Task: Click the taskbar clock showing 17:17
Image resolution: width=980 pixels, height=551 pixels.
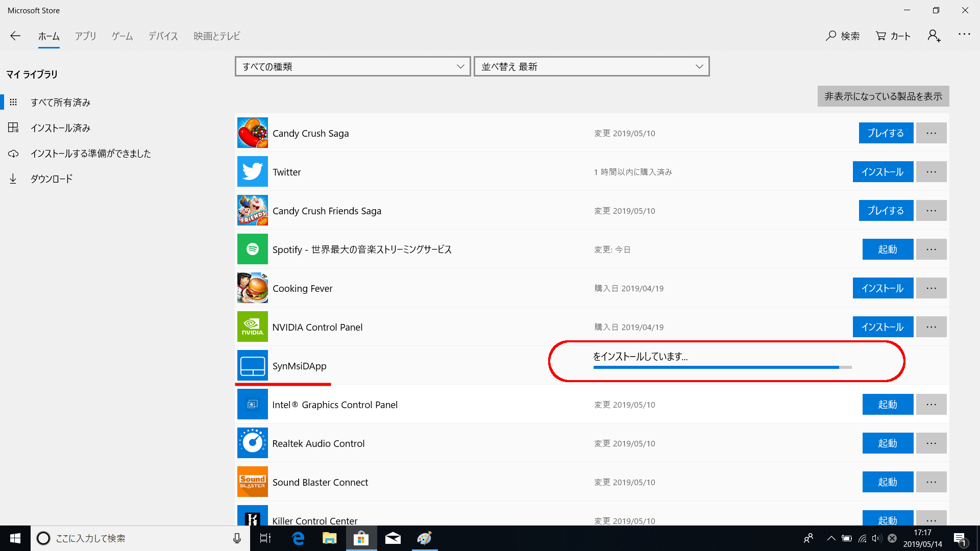Action: tap(923, 538)
